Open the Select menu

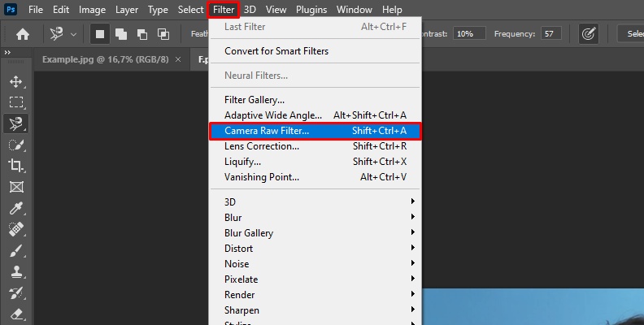pyautogui.click(x=190, y=10)
